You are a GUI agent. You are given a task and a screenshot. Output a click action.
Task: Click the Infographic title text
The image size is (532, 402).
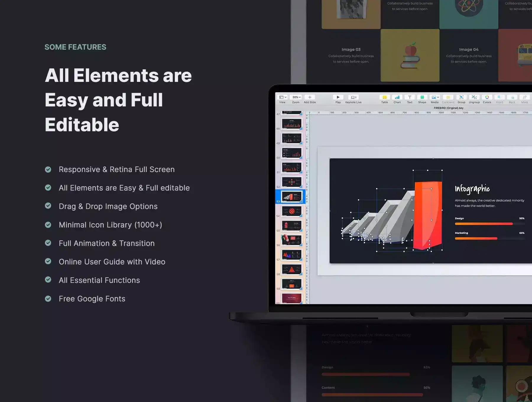tap(472, 189)
